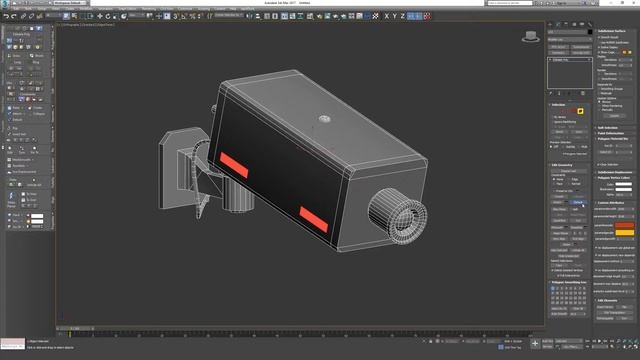Toggle the 3D Snaps button

point(176,16)
